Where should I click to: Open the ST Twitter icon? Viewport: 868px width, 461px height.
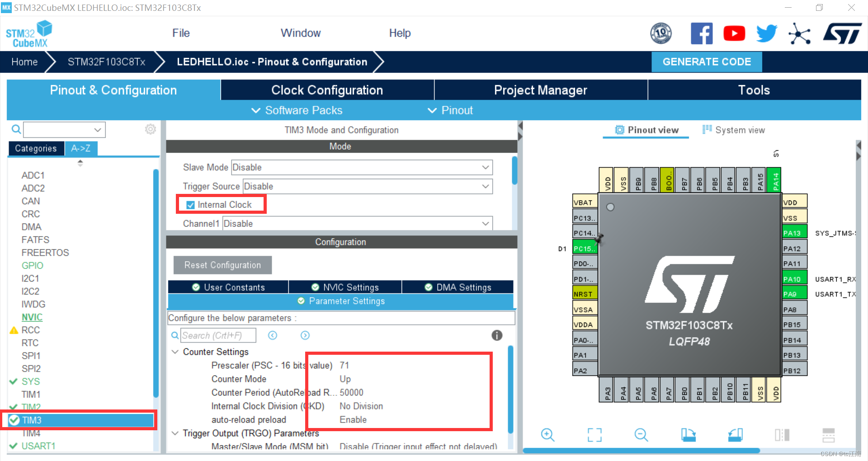point(767,33)
